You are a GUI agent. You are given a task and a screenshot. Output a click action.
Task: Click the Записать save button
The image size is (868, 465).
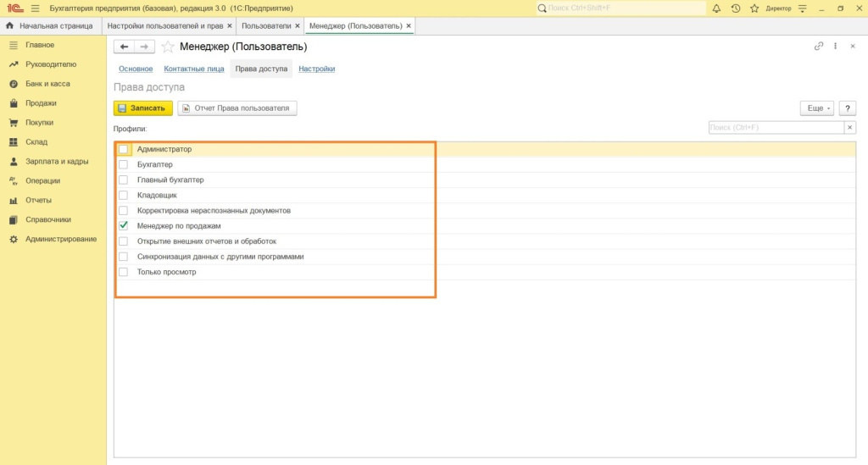[x=143, y=108]
